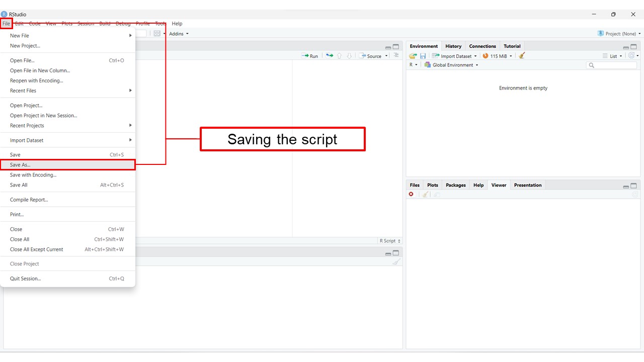Maximize the console pane

point(396,253)
